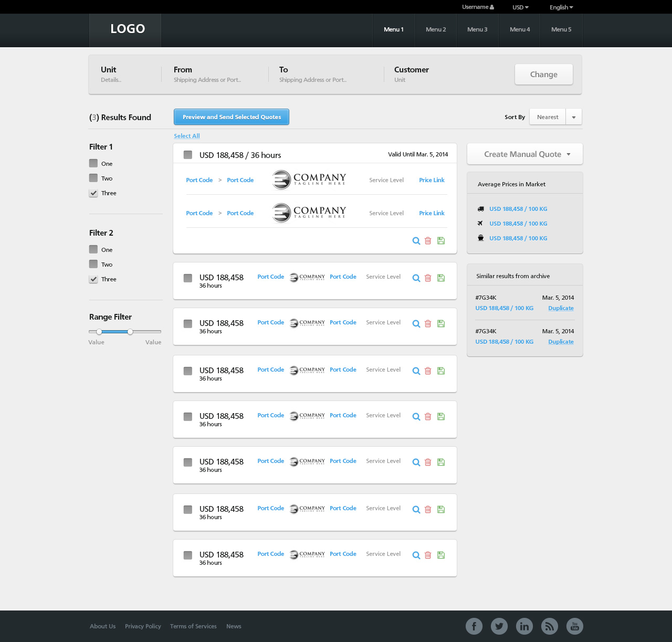Open Menu 5 in the navigation bar
The image size is (672, 642).
click(x=561, y=30)
